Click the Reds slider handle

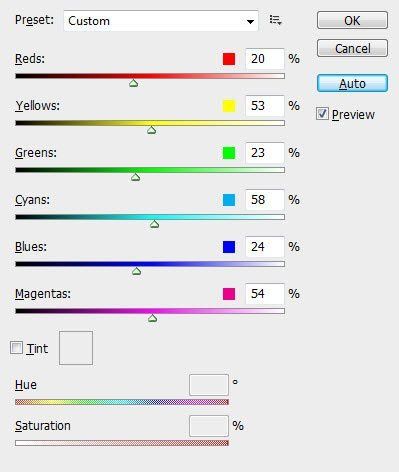[x=134, y=83]
